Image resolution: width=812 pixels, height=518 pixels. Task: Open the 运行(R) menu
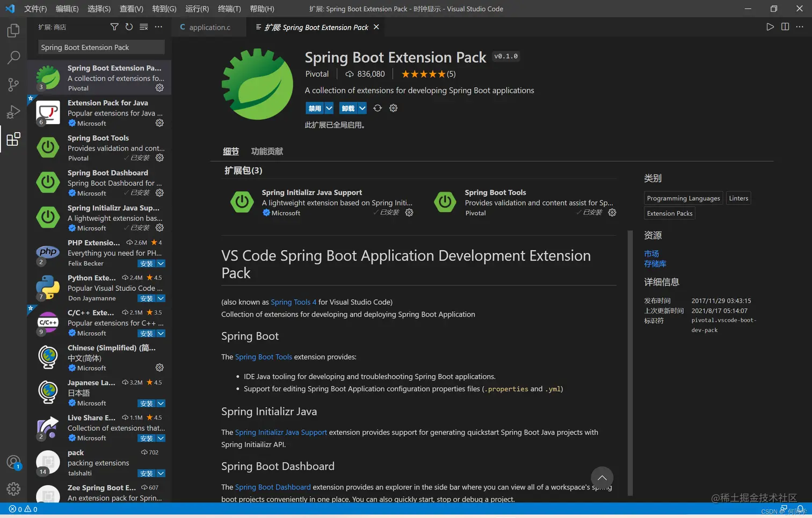click(x=197, y=9)
